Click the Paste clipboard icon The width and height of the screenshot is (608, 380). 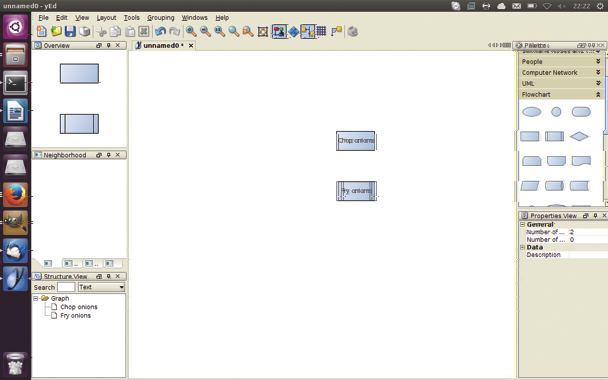[x=130, y=31]
